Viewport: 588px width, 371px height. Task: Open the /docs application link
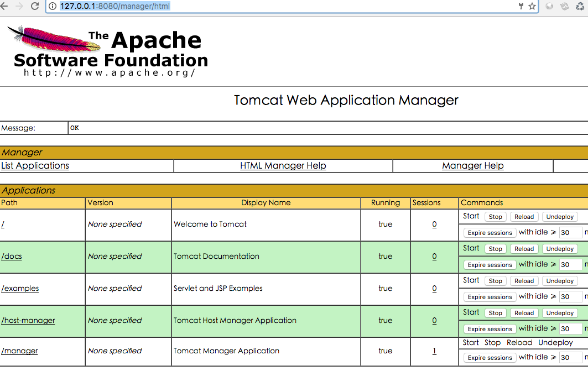[x=12, y=257]
